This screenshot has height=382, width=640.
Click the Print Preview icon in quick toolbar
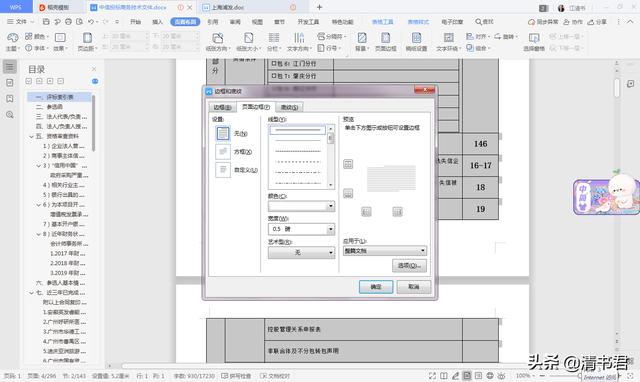click(x=79, y=22)
